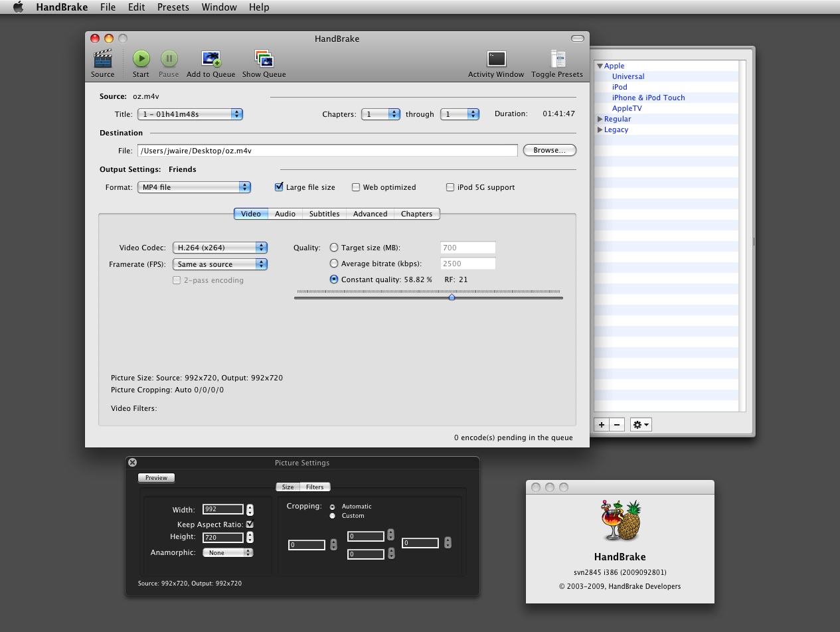
Task: Open the Window menu
Action: point(219,7)
